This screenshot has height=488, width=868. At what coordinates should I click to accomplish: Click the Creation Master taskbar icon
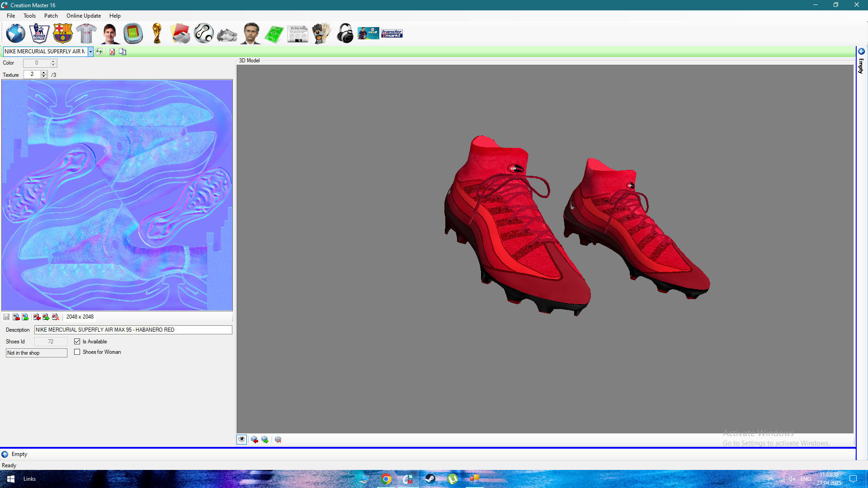pos(408,479)
